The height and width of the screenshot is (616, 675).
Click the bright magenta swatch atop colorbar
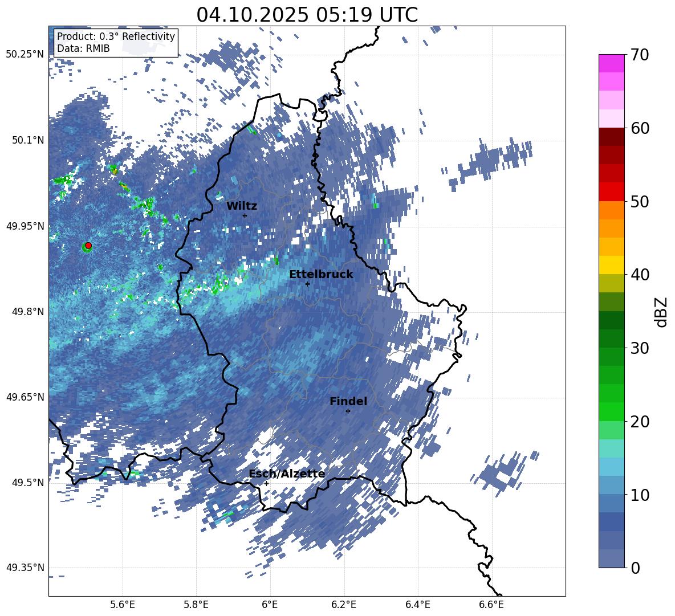(611, 63)
